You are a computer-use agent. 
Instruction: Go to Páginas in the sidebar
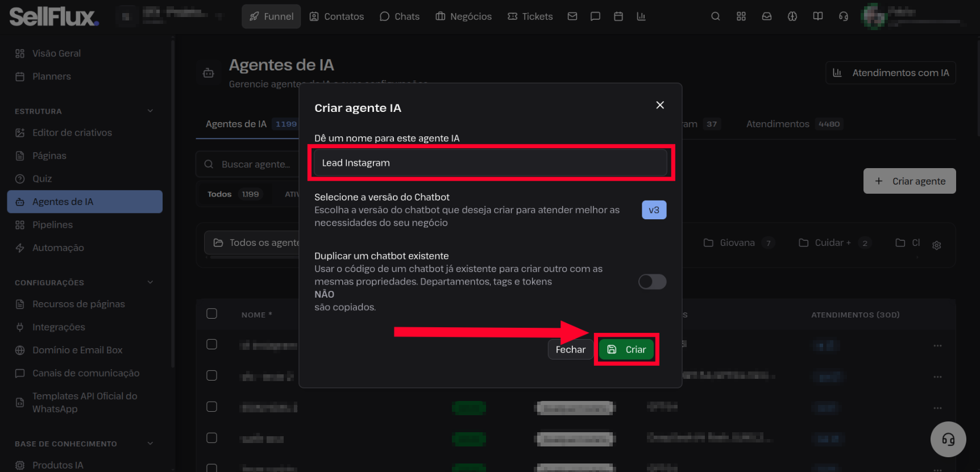coord(85,156)
